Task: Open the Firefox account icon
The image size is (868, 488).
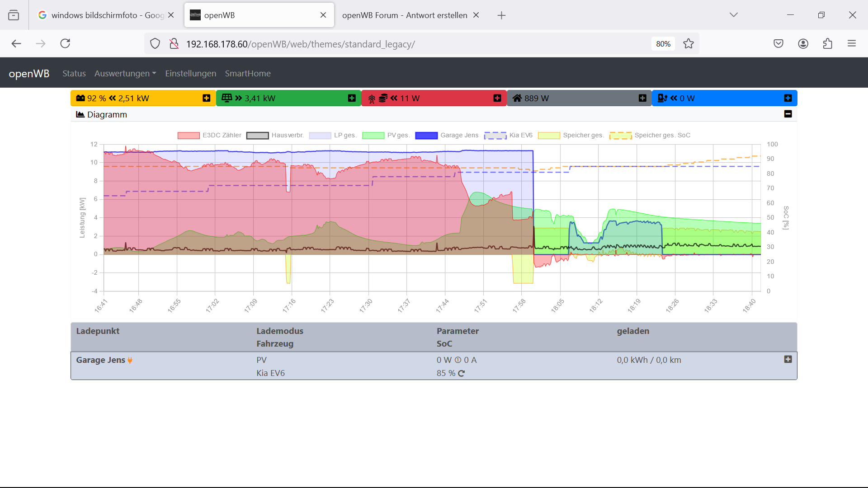Action: pyautogui.click(x=803, y=43)
